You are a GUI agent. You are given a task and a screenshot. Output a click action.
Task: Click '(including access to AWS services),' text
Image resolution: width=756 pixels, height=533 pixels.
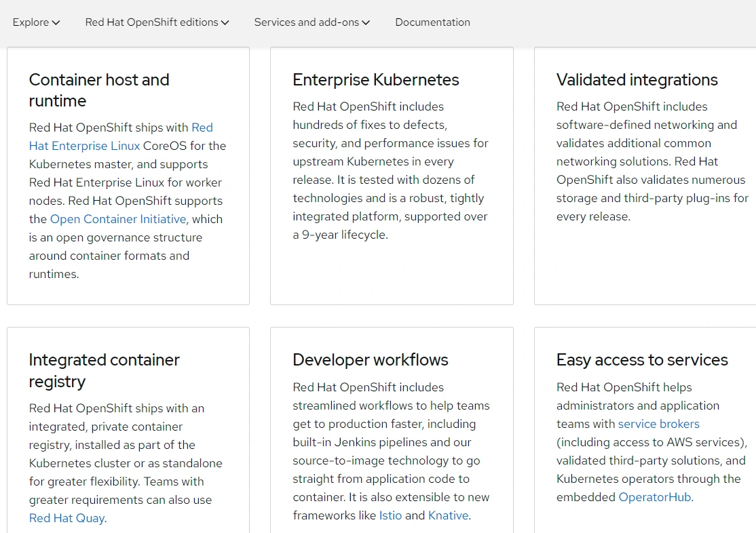click(651, 442)
